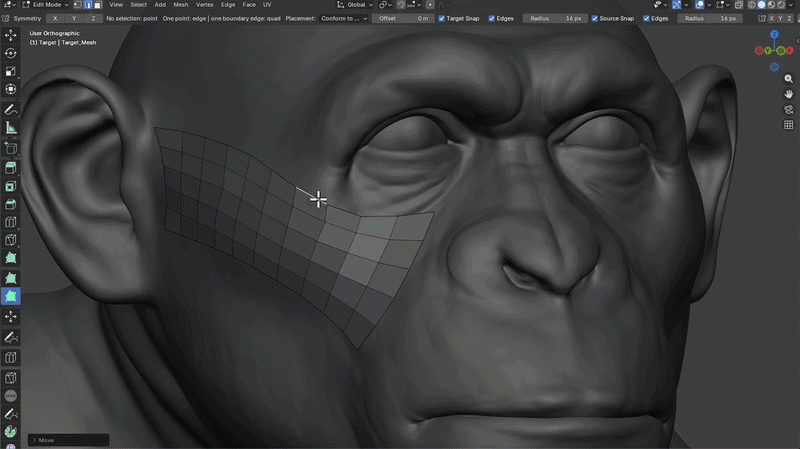Viewport: 800px width, 449px height.
Task: Open the editor type dropdown
Action: tap(9, 5)
